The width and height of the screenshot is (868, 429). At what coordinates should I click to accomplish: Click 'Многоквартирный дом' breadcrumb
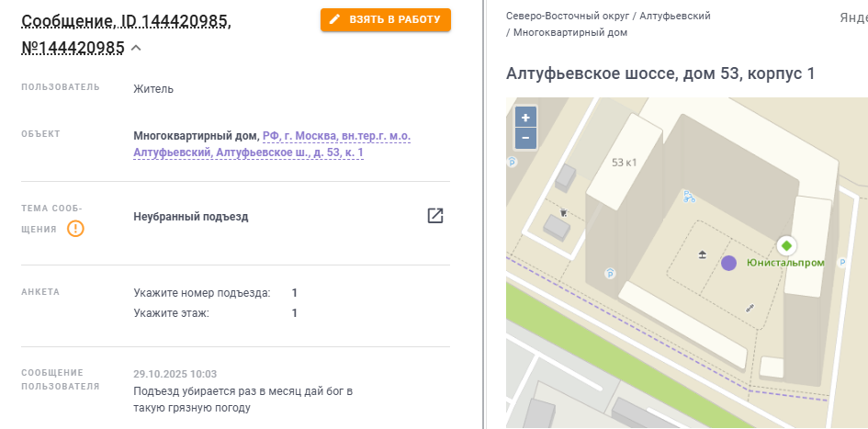[x=570, y=32]
